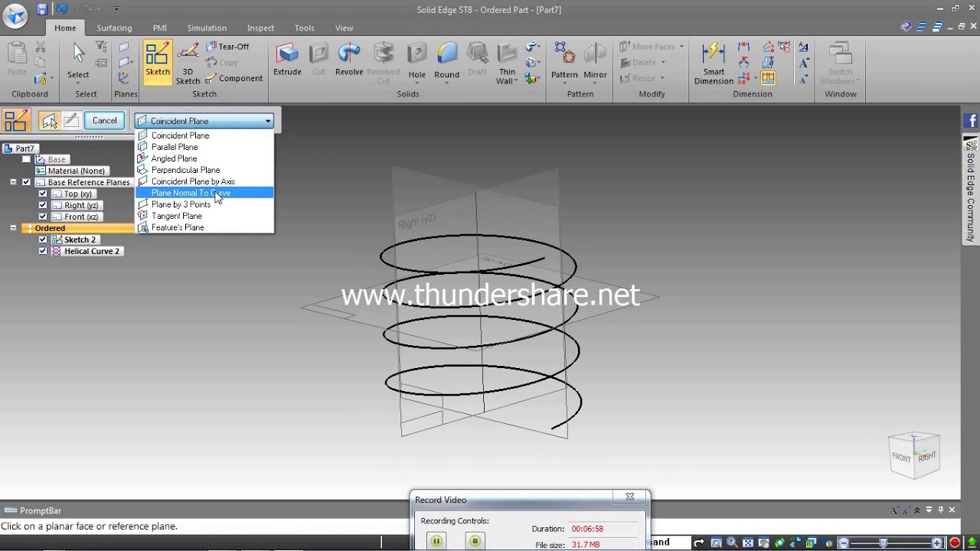The image size is (980, 551).
Task: Expand the Hole dropdown arrow
Action: tap(416, 83)
